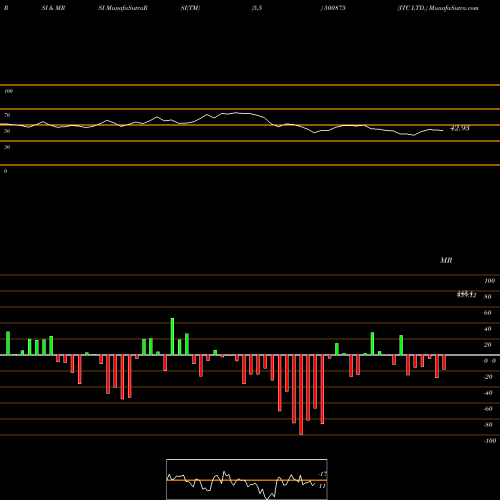
Task: Select the 'SI & MR' header label
Action: coord(53,8)
